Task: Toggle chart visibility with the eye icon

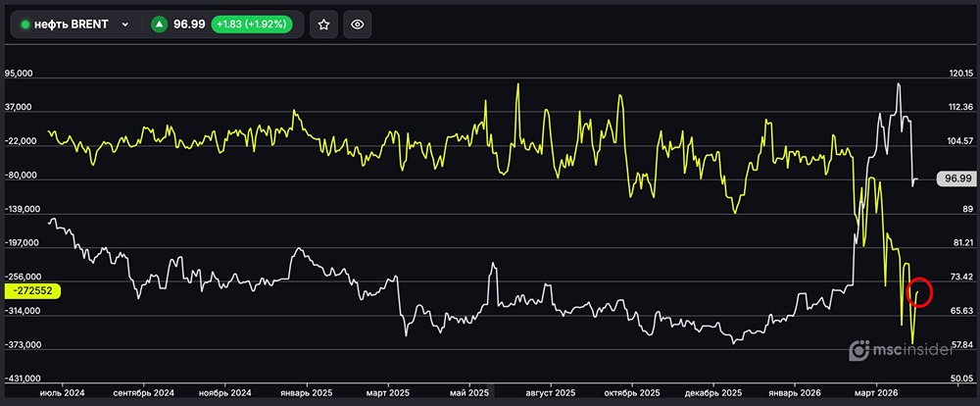Action: coord(358,25)
